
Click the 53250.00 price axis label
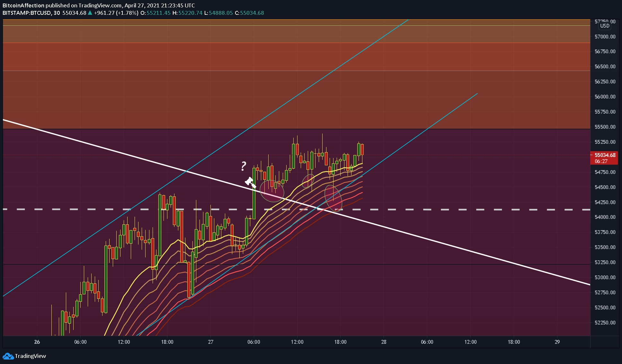coord(605,262)
